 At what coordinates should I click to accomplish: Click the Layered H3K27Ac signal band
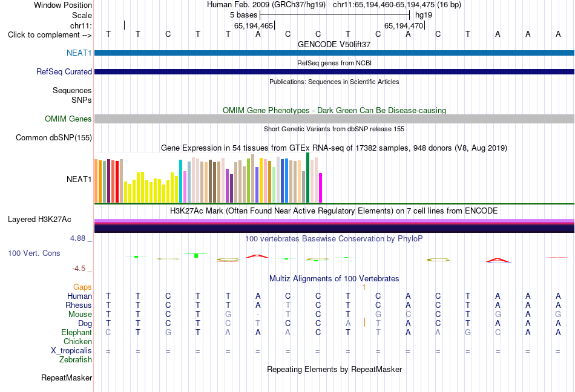coord(334,226)
